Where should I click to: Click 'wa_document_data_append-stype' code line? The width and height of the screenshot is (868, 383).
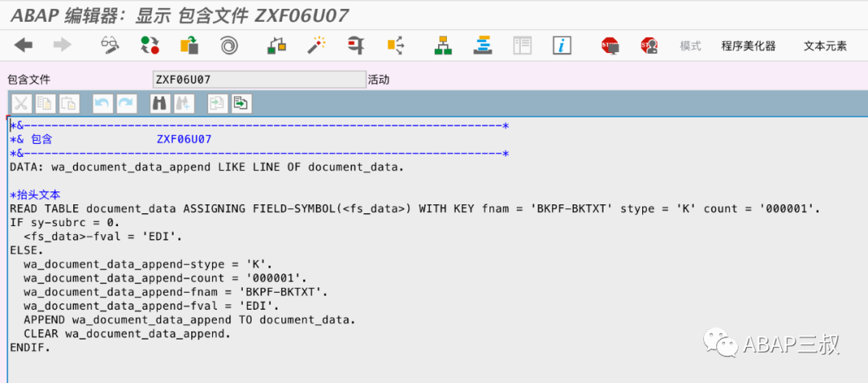click(148, 265)
